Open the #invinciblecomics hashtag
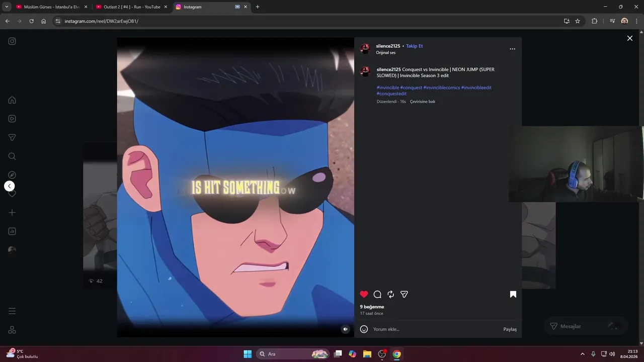 point(442,87)
